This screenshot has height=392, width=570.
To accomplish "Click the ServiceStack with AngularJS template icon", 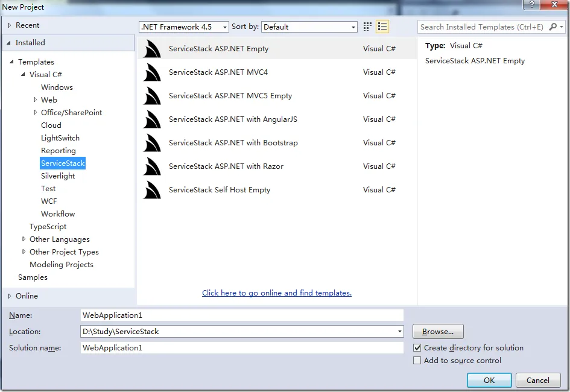I will click(x=152, y=119).
